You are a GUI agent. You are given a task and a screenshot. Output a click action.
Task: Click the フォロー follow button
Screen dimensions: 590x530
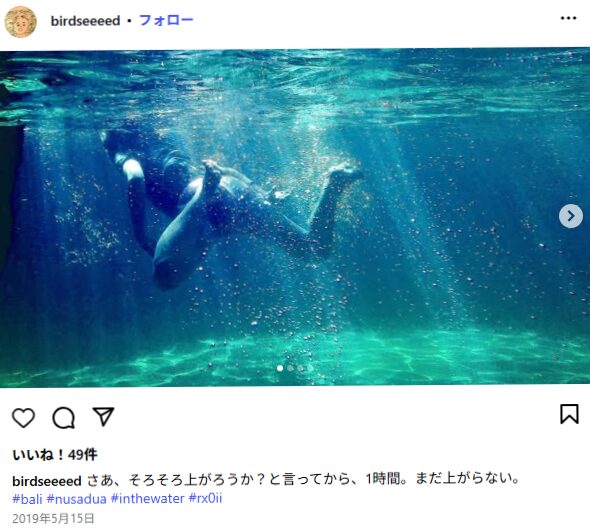point(166,20)
